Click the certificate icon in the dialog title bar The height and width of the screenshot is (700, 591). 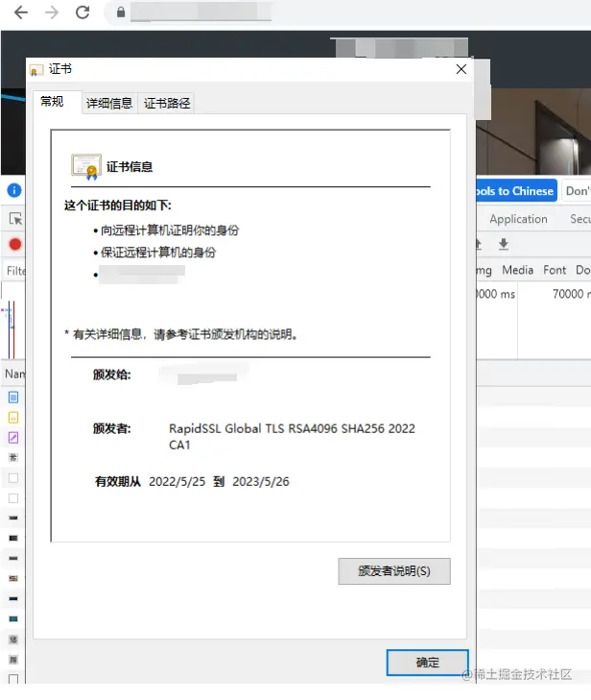(35, 70)
